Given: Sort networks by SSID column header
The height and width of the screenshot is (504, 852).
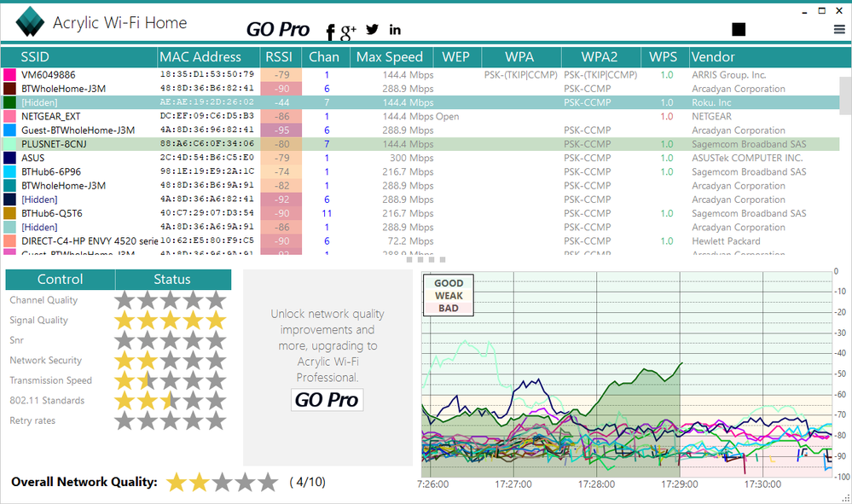Looking at the screenshot, I should click(35, 57).
